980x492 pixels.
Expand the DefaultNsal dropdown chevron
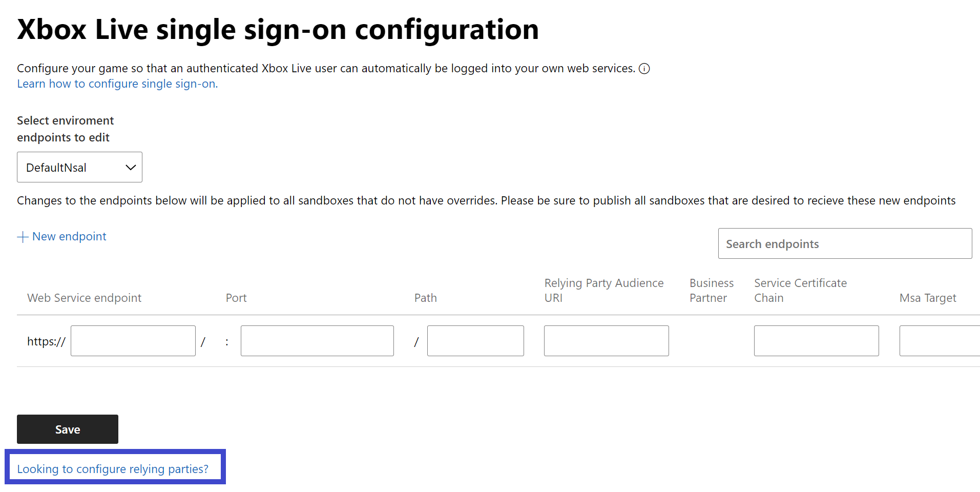coord(131,168)
